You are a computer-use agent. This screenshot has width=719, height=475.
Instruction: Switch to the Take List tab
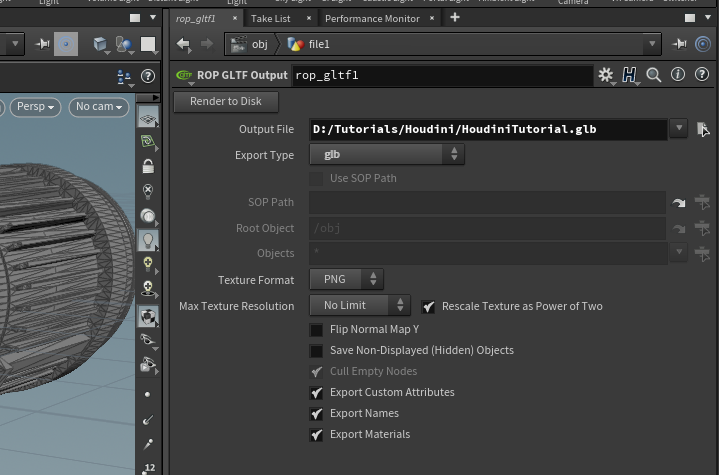tap(270, 18)
